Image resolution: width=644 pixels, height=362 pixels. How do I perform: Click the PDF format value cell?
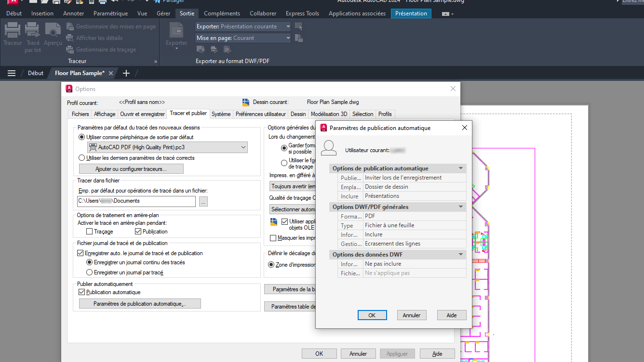[415, 216]
